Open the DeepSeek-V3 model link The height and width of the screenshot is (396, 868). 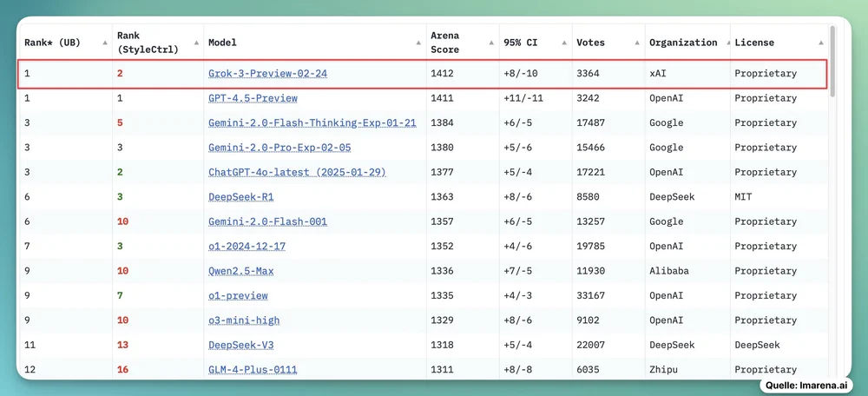[240, 345]
